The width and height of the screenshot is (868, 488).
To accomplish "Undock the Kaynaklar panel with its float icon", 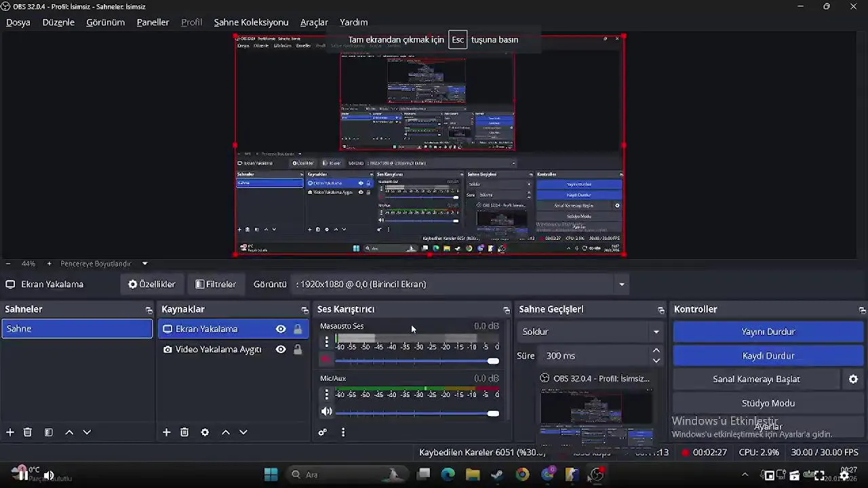I will pos(304,310).
